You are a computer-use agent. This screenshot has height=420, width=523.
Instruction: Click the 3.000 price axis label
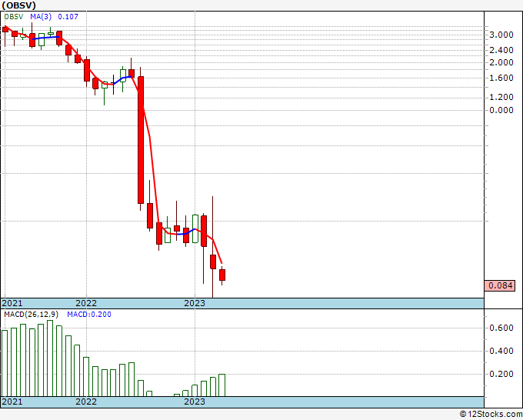pyautogui.click(x=501, y=35)
